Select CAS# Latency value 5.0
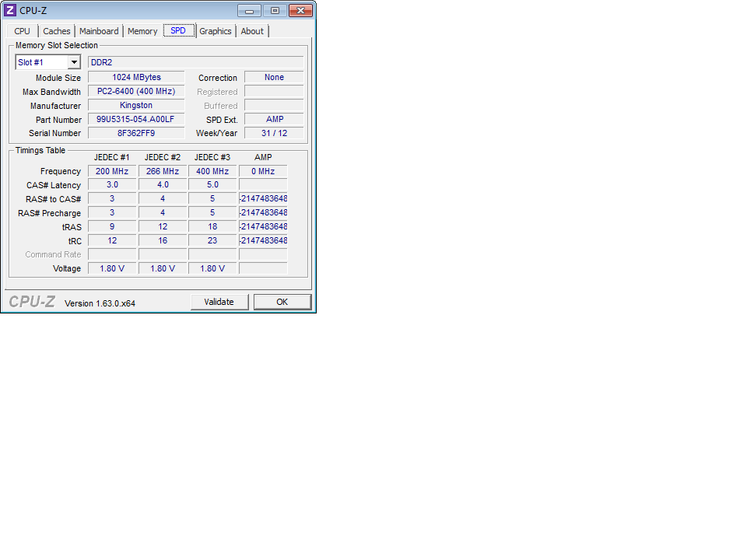This screenshot has width=747, height=560. pyautogui.click(x=212, y=185)
